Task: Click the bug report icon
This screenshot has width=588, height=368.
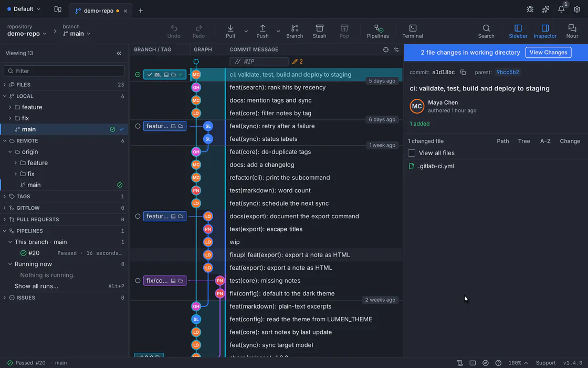Action: pos(530,9)
